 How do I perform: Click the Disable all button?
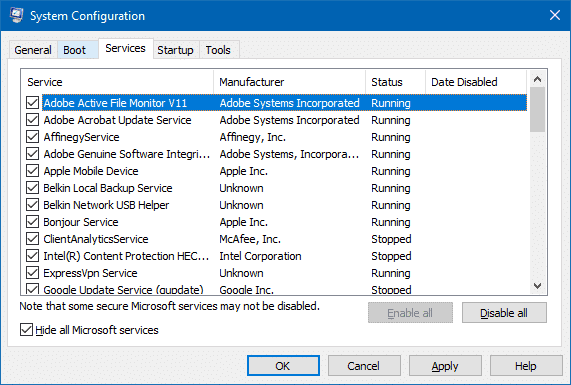504,313
